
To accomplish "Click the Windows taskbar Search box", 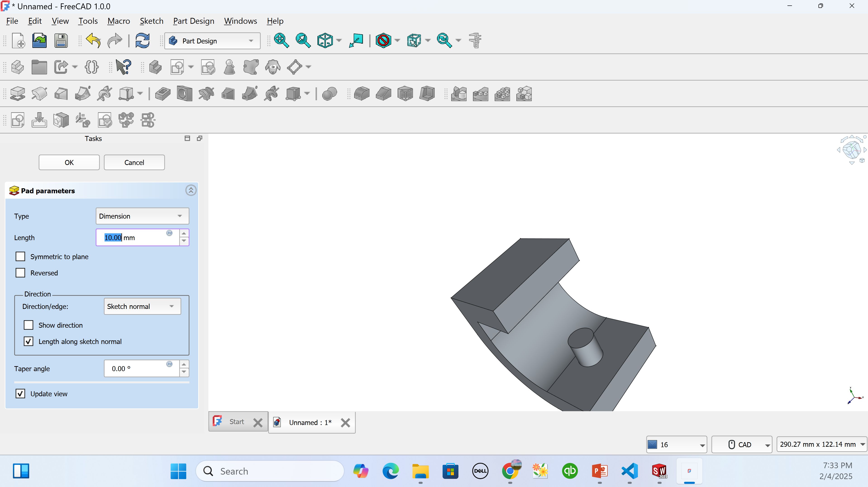I will 270,471.
